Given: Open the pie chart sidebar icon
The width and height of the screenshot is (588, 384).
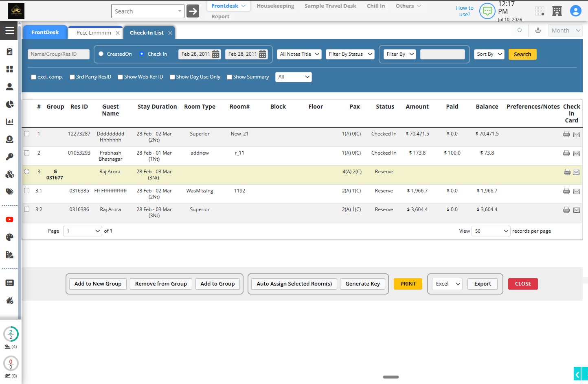Looking at the screenshot, I should coord(10,104).
